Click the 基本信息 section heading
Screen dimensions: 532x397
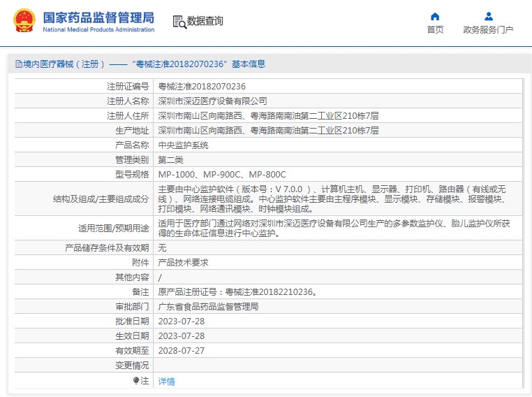point(249,64)
